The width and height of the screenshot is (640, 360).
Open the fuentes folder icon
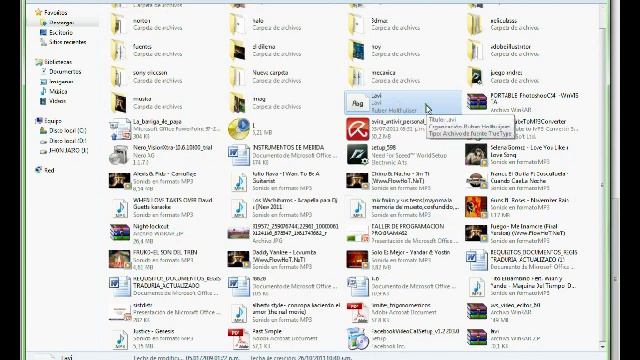119,50
